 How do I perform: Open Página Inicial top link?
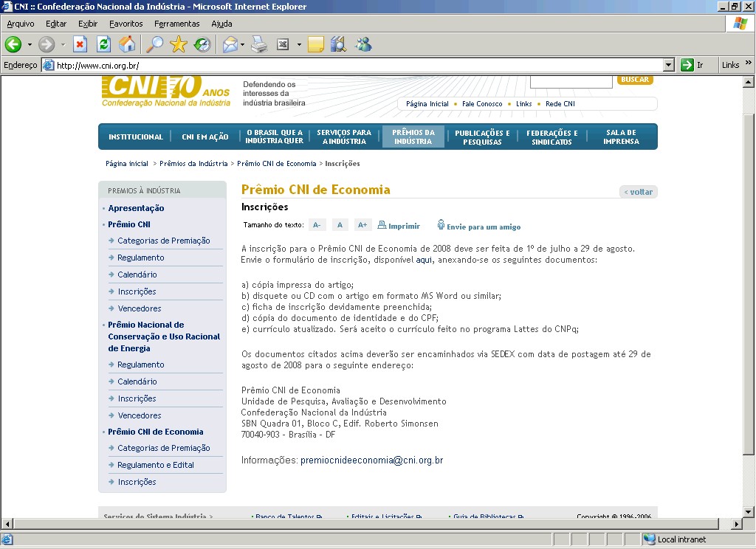tap(427, 103)
